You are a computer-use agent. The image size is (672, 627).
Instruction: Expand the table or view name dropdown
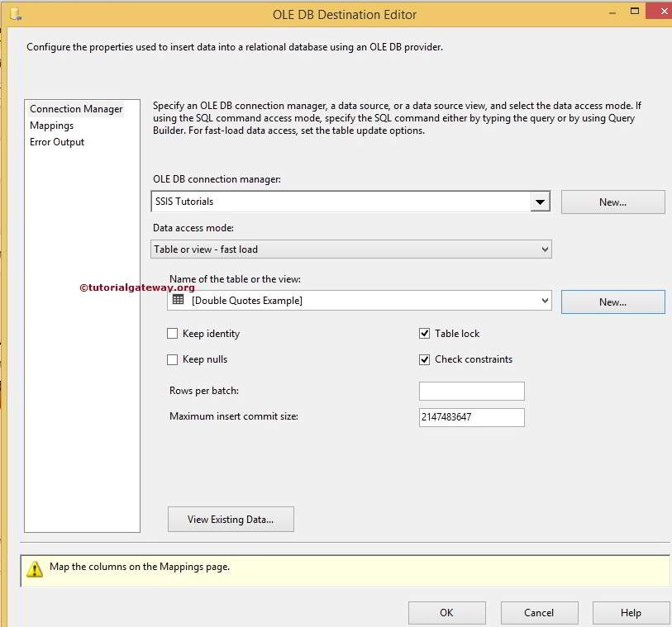coord(544,301)
